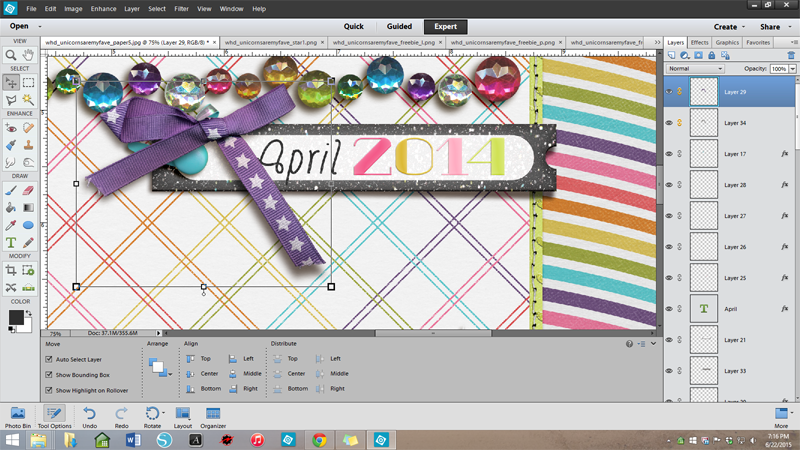The height and width of the screenshot is (450, 800).
Task: Choose the Horizontal Type tool
Action: (11, 242)
